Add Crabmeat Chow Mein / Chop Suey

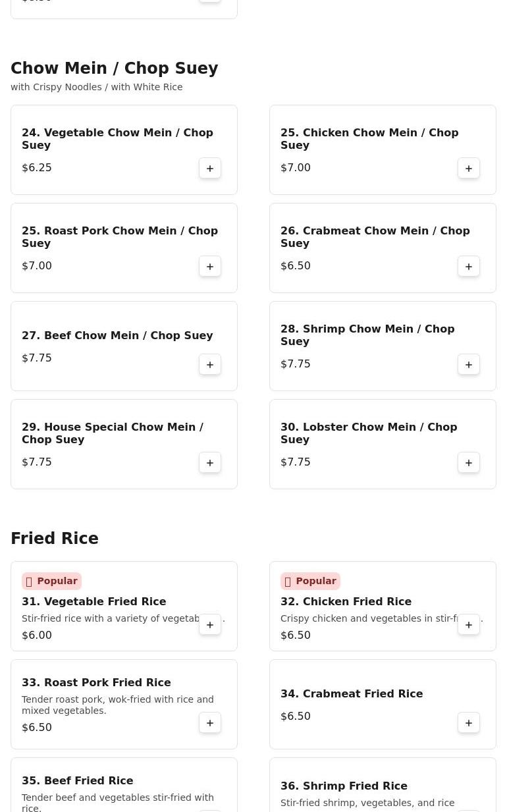[x=469, y=267]
